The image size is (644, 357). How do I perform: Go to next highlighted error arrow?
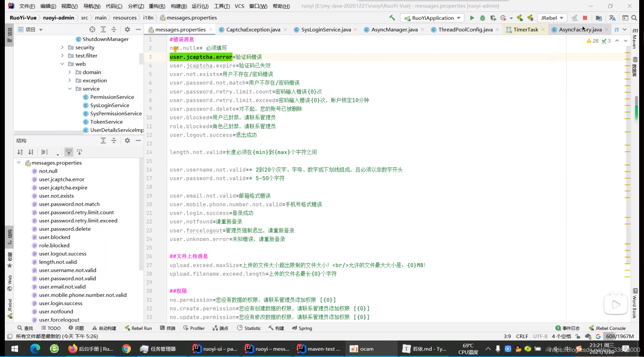pos(625,41)
